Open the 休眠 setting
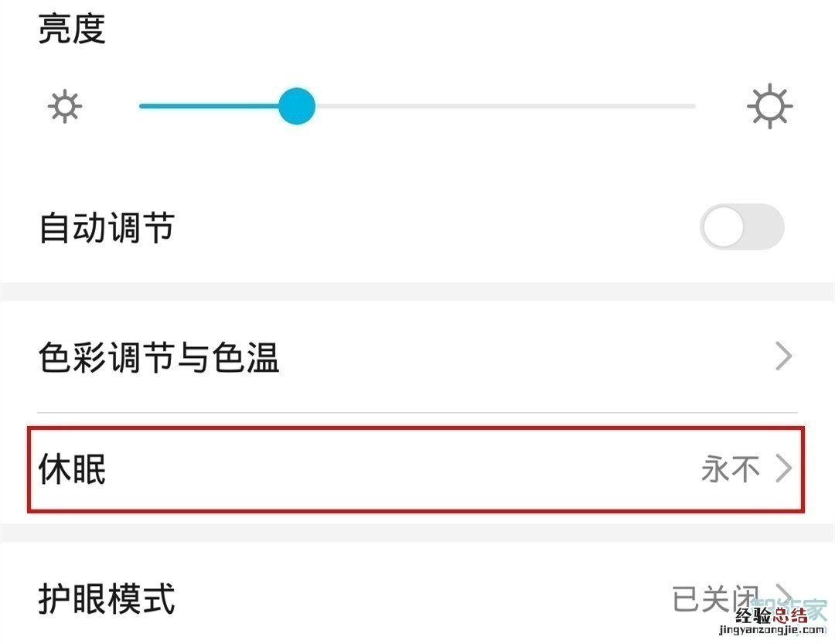Screen dimensions: 835x644 [x=73, y=469]
